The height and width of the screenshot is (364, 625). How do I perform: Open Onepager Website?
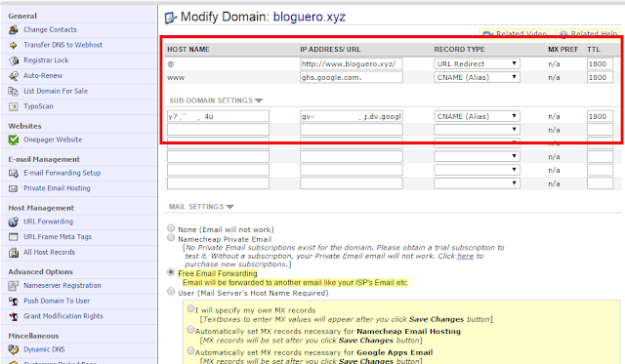(53, 140)
